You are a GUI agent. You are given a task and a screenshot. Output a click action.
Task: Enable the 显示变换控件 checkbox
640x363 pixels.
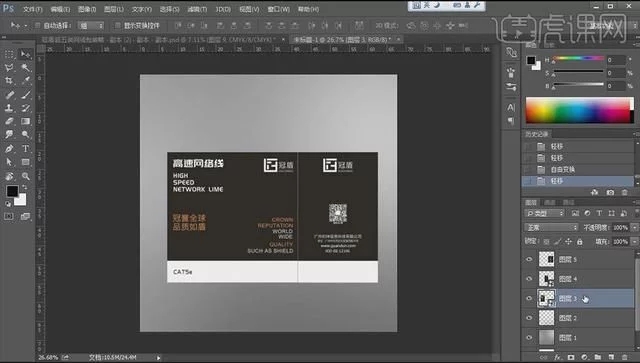pyautogui.click(x=118, y=26)
